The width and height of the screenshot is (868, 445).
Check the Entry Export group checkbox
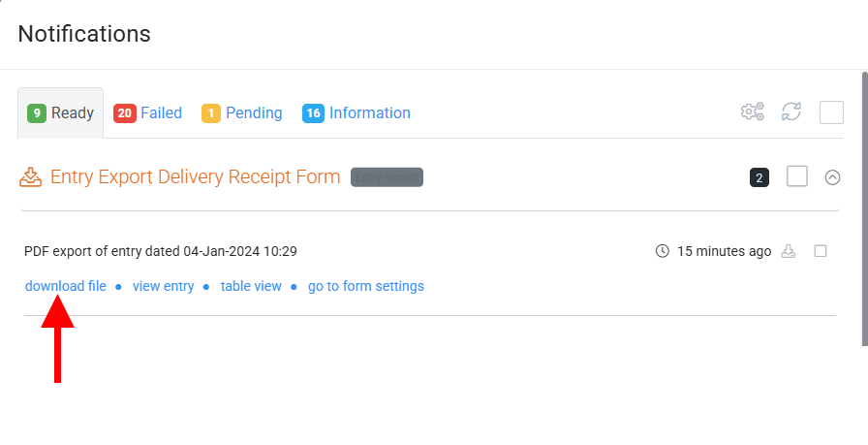click(797, 176)
